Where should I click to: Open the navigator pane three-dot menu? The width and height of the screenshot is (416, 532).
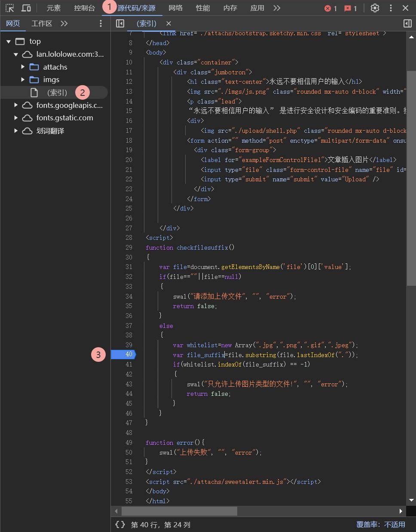point(101,24)
